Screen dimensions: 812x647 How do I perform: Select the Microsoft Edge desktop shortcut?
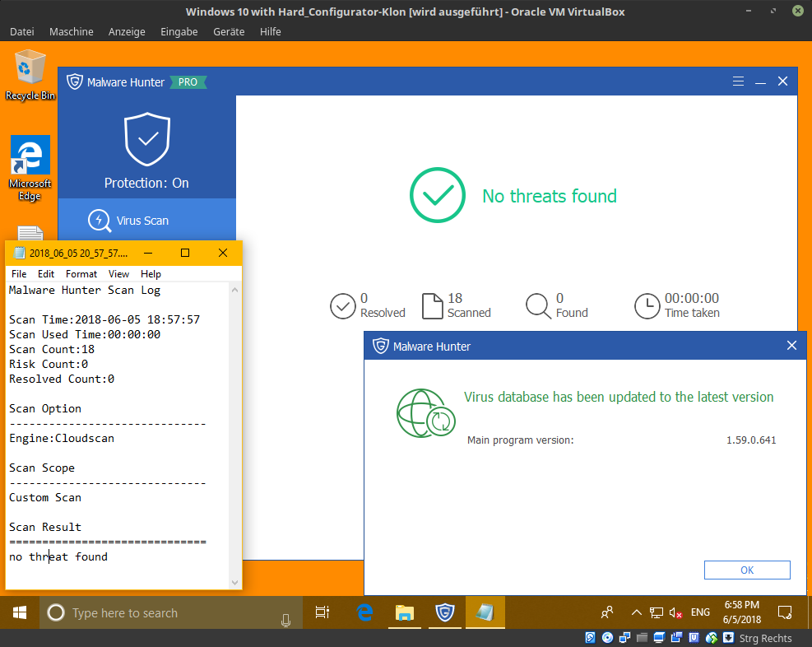point(30,168)
